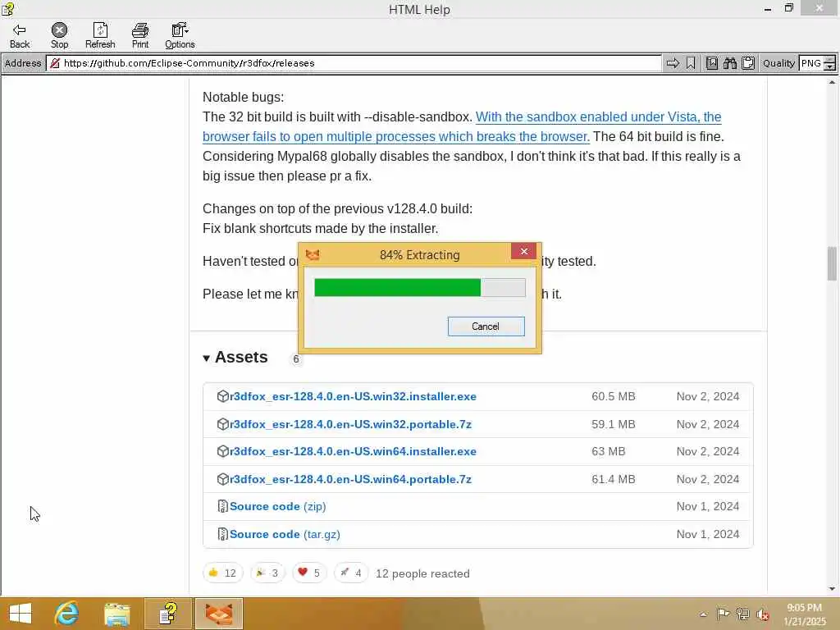Screen dimensions: 840x630
Task: Download Source code (zip)
Action: [x=277, y=507]
